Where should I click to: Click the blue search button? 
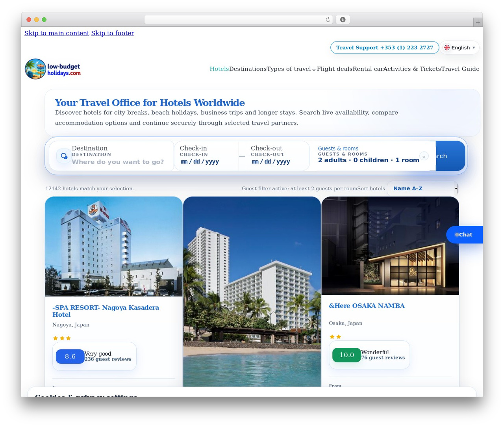click(450, 156)
